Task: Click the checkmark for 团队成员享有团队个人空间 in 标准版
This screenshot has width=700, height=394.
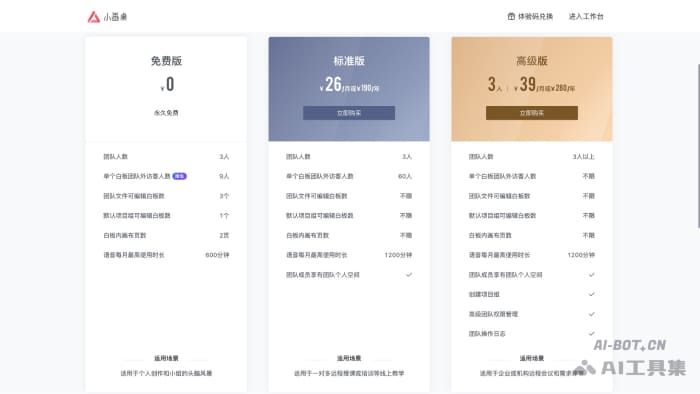Action: pos(408,275)
